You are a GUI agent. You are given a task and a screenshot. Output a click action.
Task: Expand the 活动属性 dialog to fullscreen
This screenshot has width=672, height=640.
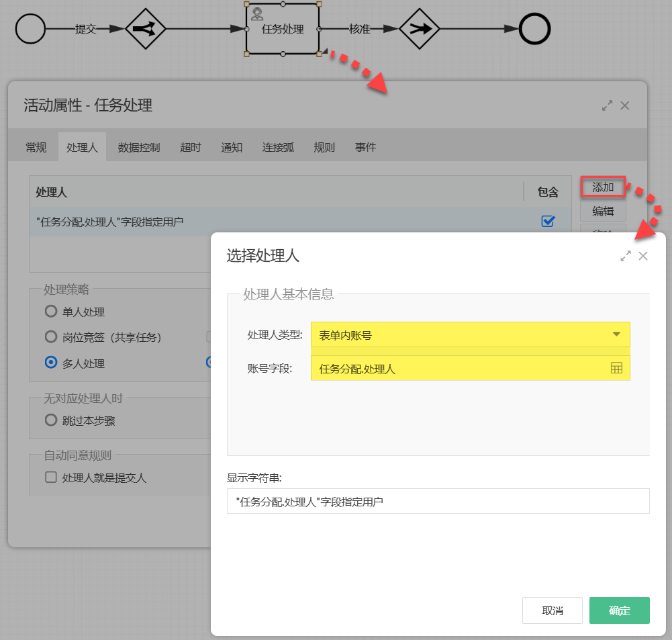coord(607,105)
